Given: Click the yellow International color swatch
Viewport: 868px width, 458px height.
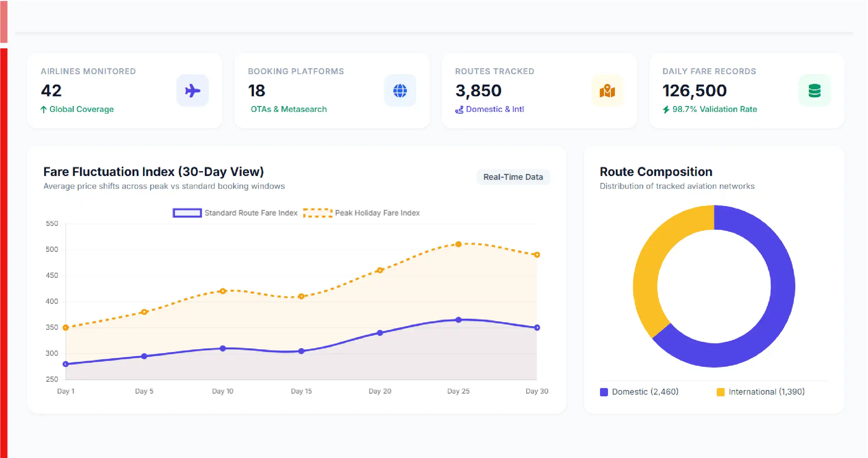Looking at the screenshot, I should 721,392.
